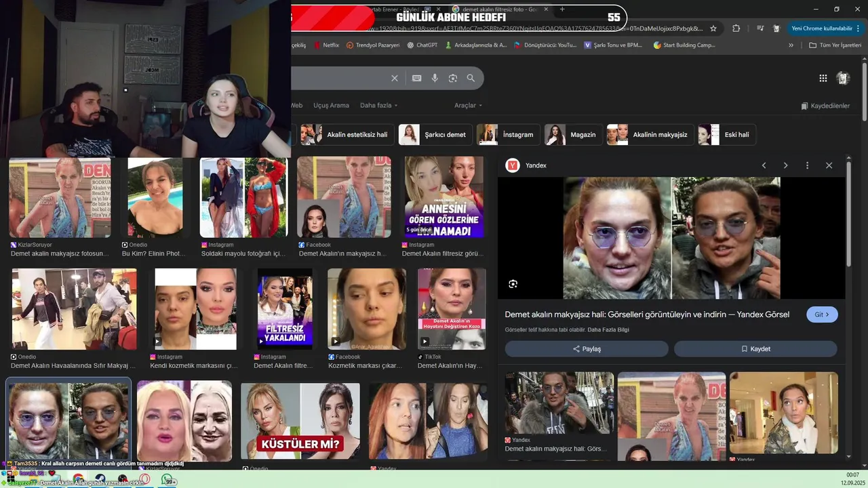Select 'Instagram' filter chip
This screenshot has width=868, height=488.
coord(509,135)
